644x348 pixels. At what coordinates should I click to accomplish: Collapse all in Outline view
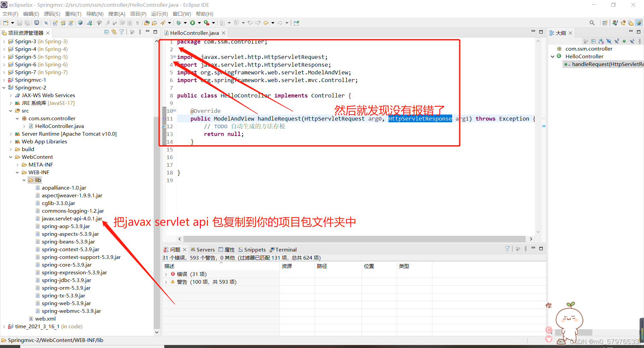[x=594, y=41]
